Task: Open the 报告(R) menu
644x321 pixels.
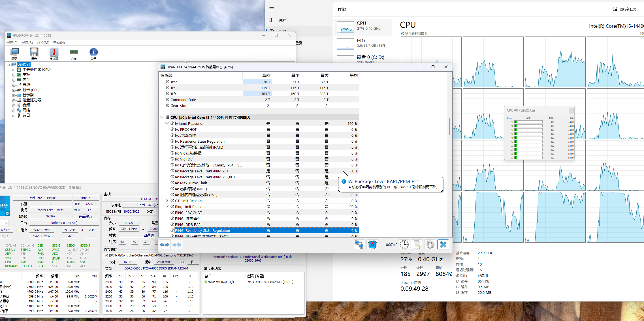Action: click(x=27, y=43)
